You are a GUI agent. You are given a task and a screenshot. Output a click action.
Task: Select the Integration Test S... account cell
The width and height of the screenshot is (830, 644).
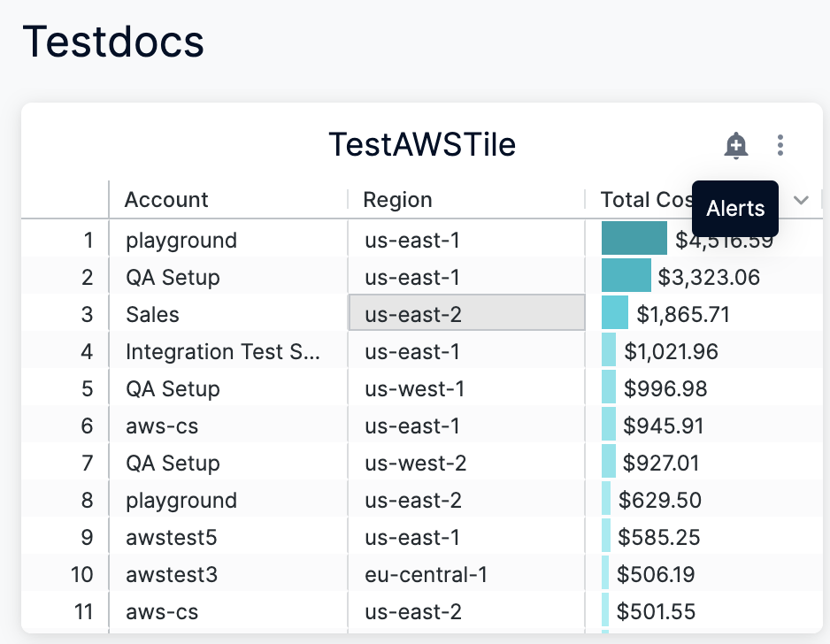pyautogui.click(x=222, y=352)
